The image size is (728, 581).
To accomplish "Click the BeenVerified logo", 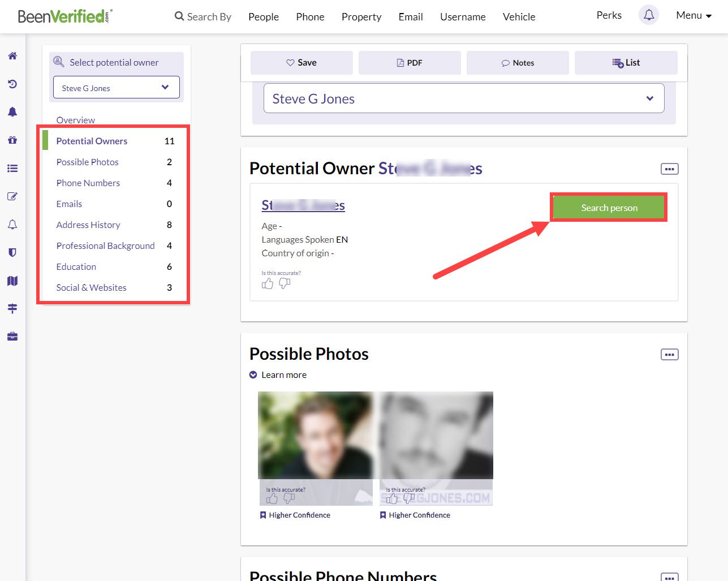I will point(65,16).
